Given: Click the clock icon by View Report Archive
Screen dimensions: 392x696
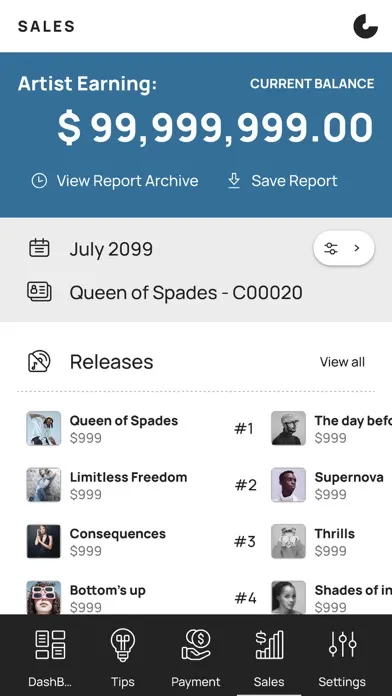Looking at the screenshot, I should click(x=39, y=181).
